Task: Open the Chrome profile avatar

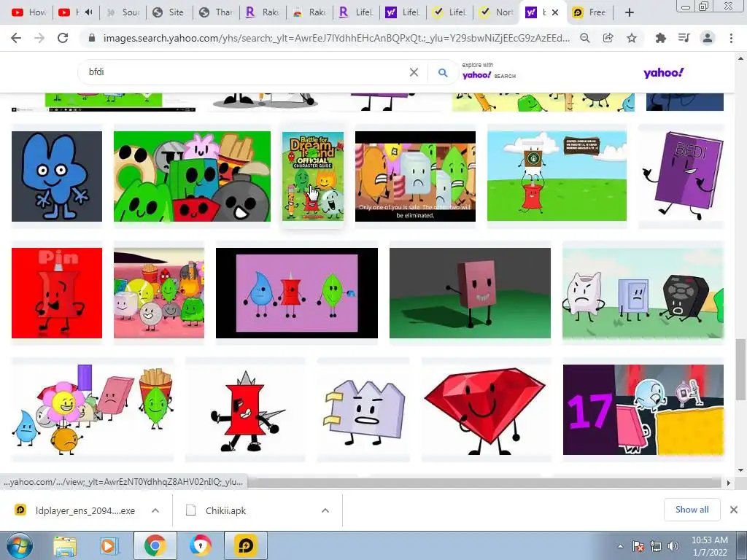Action: pyautogui.click(x=708, y=38)
